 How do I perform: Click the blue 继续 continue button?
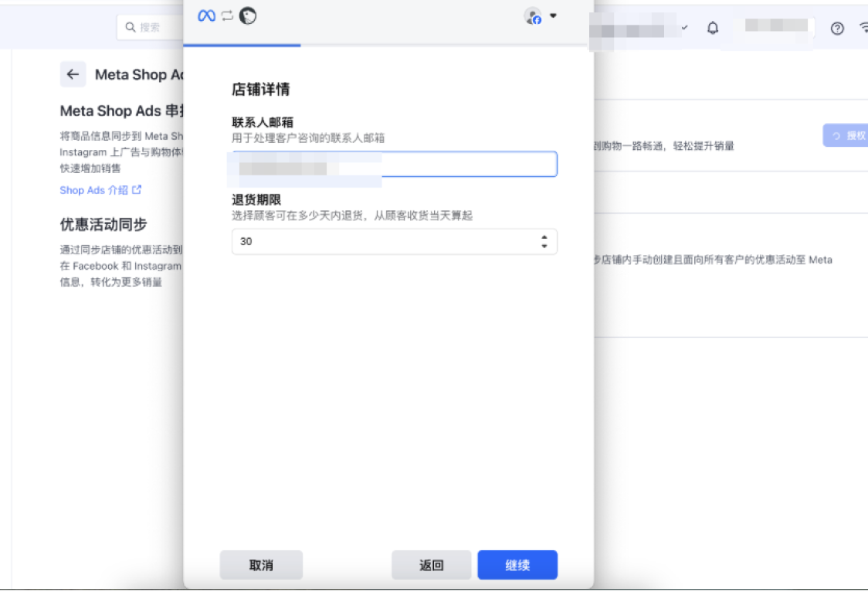pyautogui.click(x=517, y=565)
